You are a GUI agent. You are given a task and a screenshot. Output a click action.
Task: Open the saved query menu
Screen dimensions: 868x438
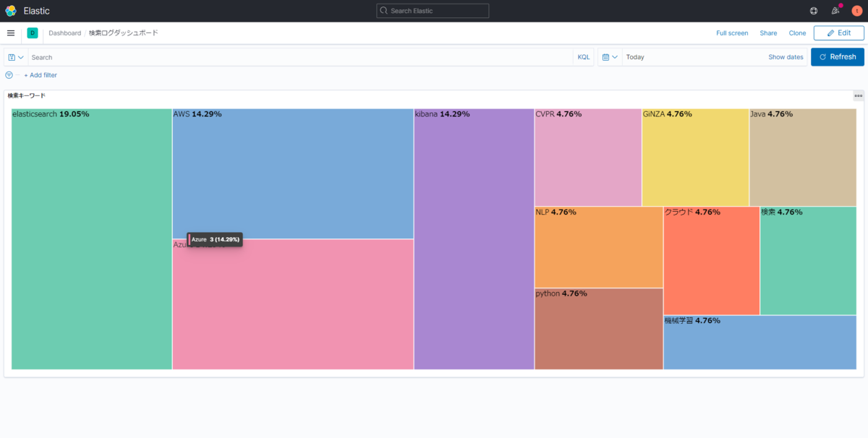pyautogui.click(x=16, y=57)
